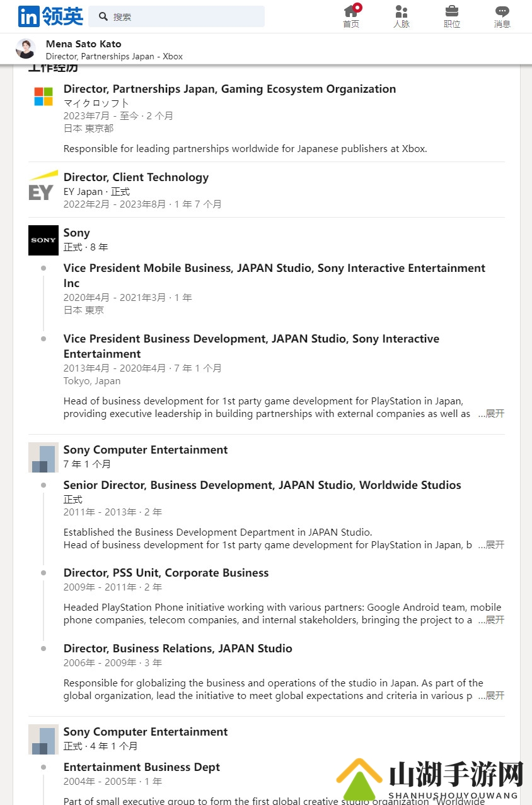Click Director, Partnerships Japan - Xbox headline
532x805 pixels.
[114, 56]
